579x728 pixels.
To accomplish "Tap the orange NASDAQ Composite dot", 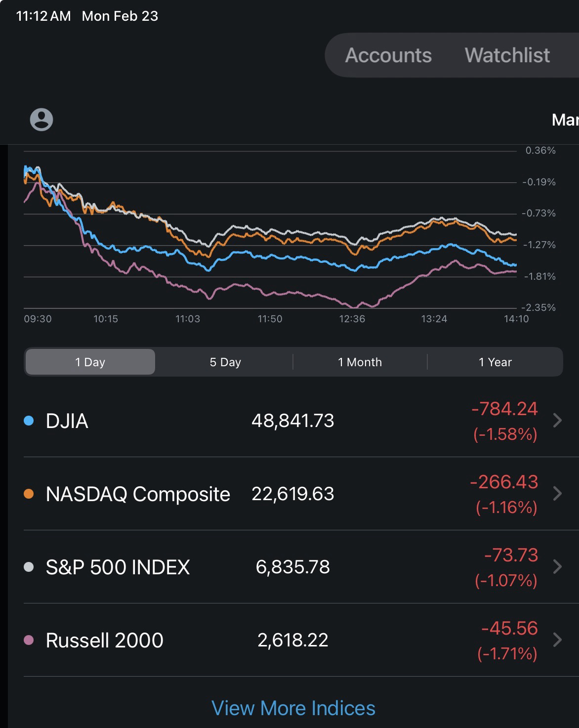I will tap(29, 494).
